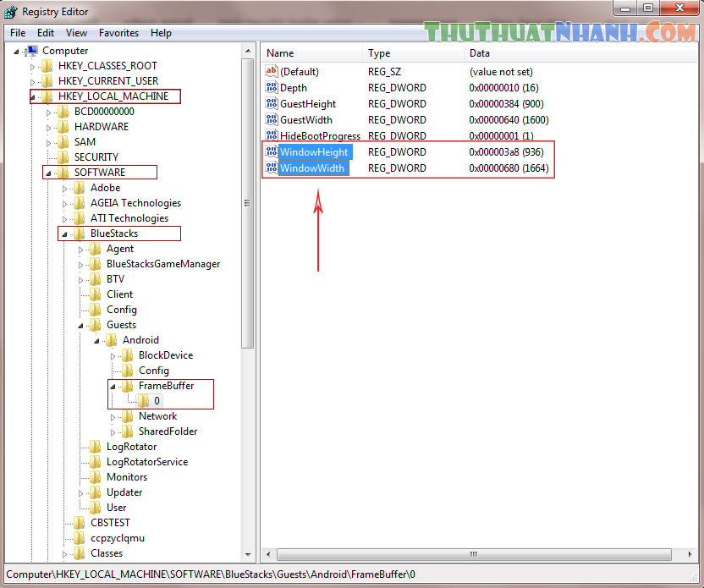Expand the ATI Technologies node
Viewport: 704px width, 588px height.
tap(64, 219)
